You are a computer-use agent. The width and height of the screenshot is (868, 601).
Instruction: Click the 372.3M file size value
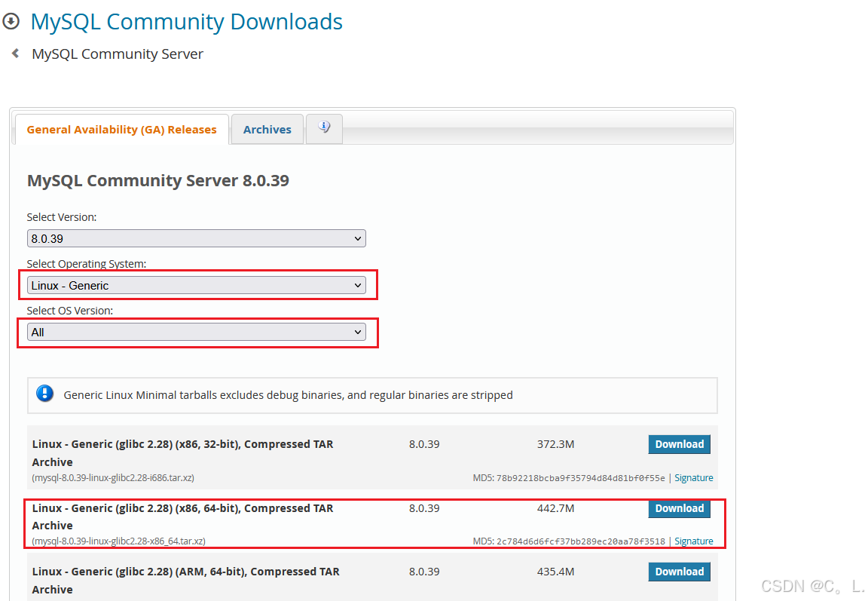coord(555,444)
